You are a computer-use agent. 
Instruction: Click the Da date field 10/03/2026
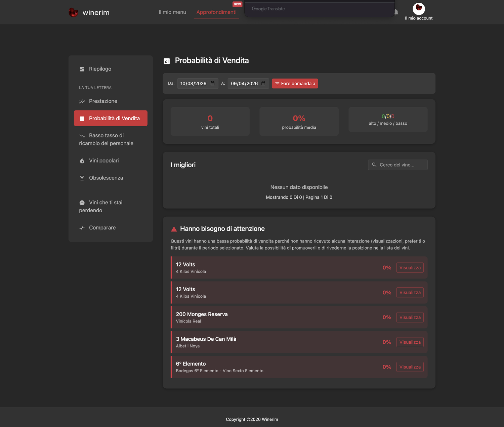[198, 84]
